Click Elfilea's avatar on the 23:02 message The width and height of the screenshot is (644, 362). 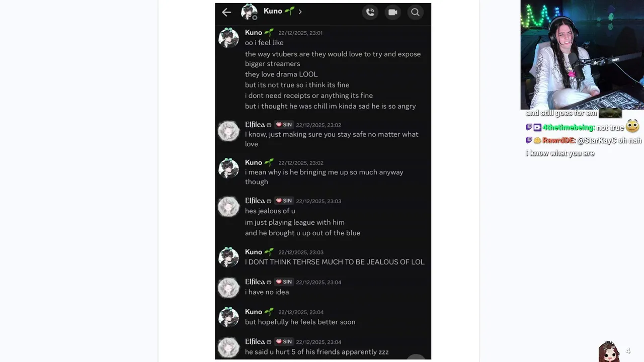click(228, 131)
